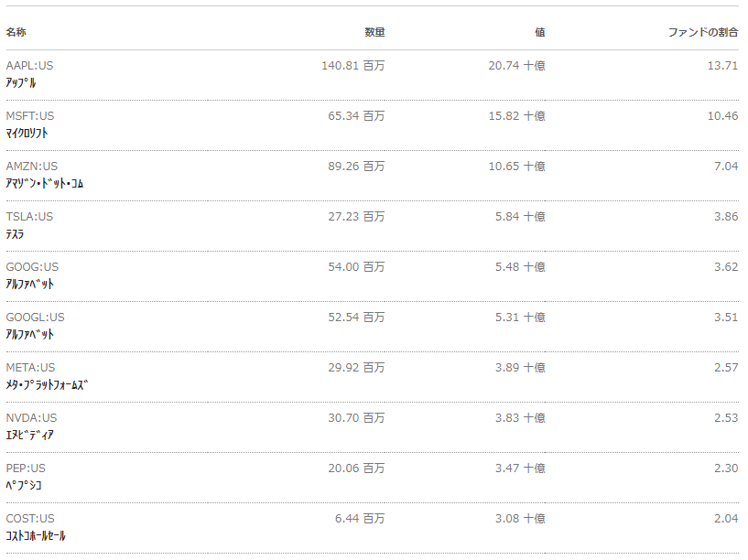Click the 値 column header
Image resolution: width=748 pixels, height=560 pixels.
(x=539, y=32)
